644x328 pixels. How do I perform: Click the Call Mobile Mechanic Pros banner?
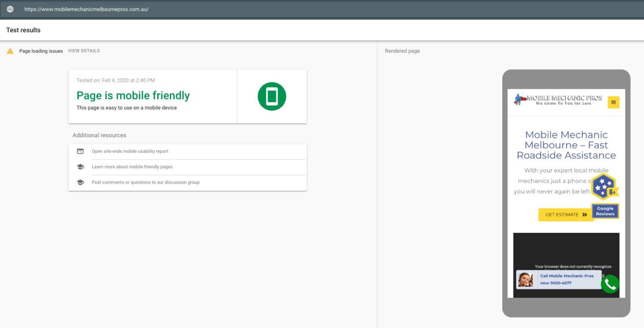[x=567, y=279]
